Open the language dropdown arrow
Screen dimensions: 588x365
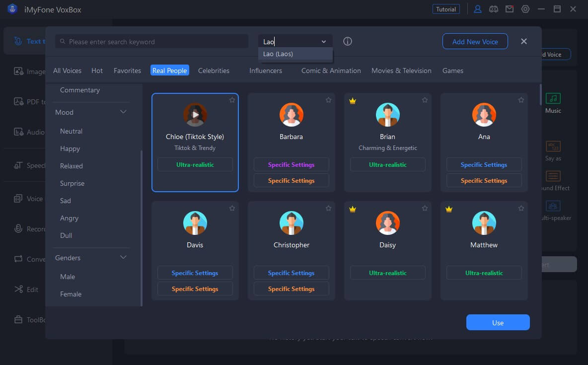[324, 42]
